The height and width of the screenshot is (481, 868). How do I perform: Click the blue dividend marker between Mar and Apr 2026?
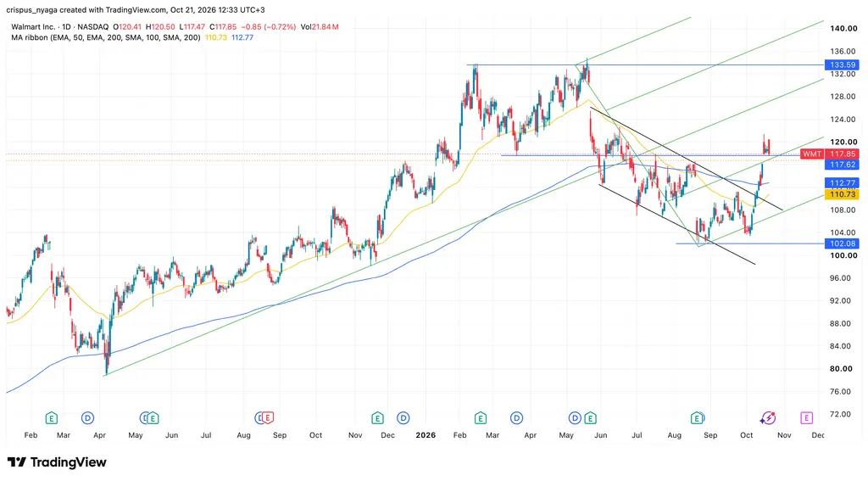pyautogui.click(x=517, y=418)
